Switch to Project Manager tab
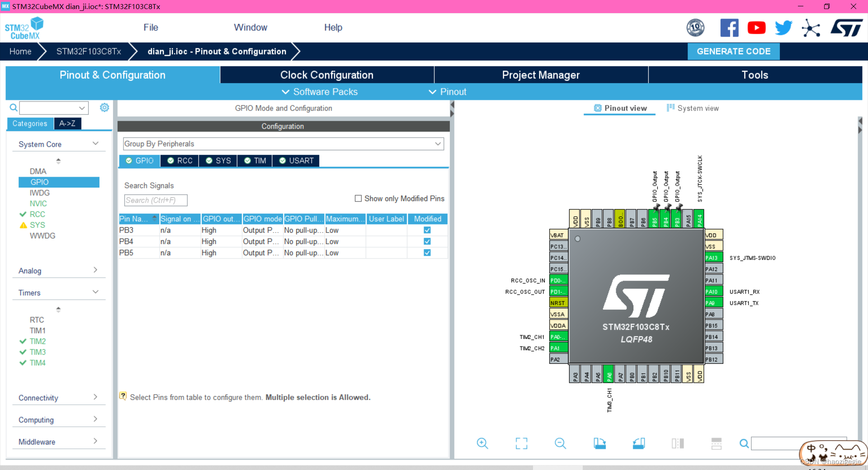Screen dimensions: 868x470 point(541,75)
